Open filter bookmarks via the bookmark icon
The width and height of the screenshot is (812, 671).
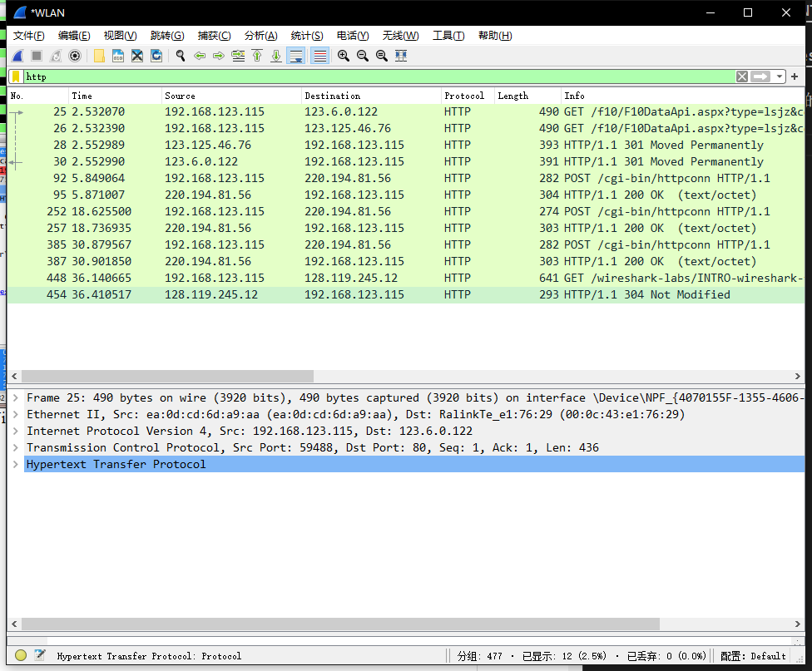[x=14, y=76]
